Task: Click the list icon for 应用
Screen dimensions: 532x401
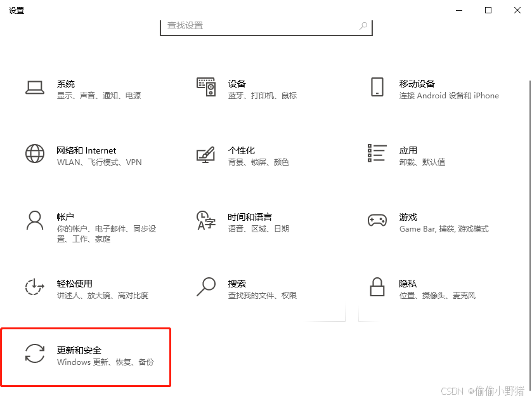Action: click(x=377, y=153)
